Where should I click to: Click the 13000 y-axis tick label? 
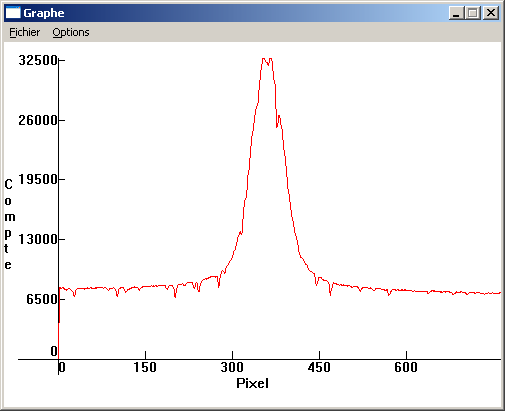38,239
